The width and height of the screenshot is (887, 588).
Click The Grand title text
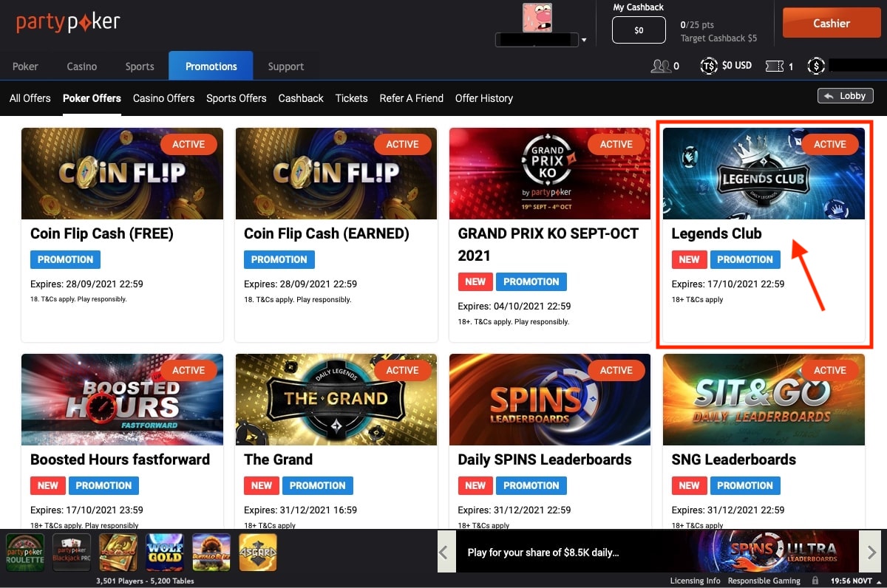pos(278,459)
